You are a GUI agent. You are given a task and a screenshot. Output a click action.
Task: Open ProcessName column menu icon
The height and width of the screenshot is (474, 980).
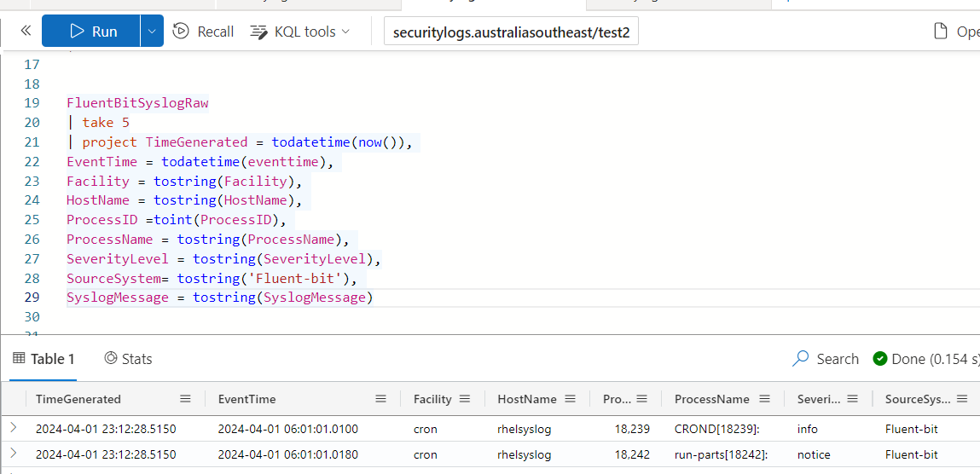pos(763,399)
